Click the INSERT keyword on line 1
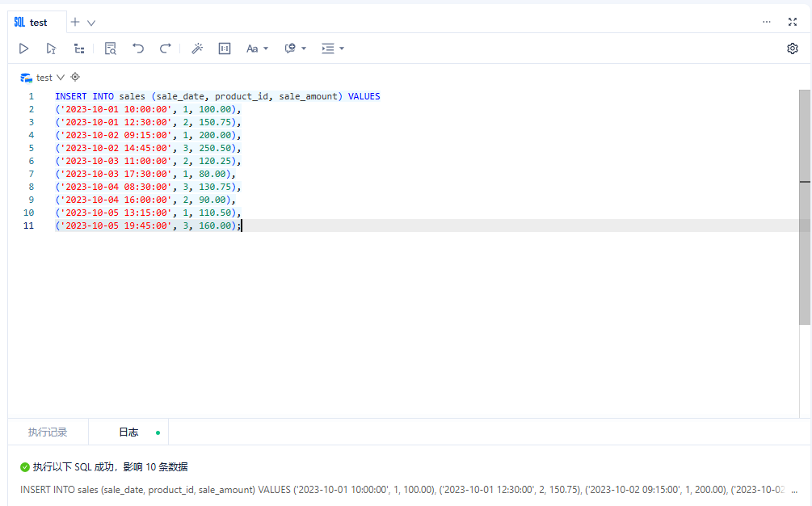This screenshot has width=812, height=506. pyautogui.click(x=71, y=96)
